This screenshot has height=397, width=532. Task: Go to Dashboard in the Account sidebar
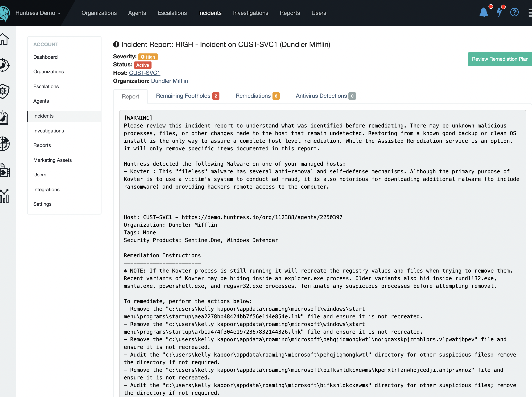click(45, 57)
